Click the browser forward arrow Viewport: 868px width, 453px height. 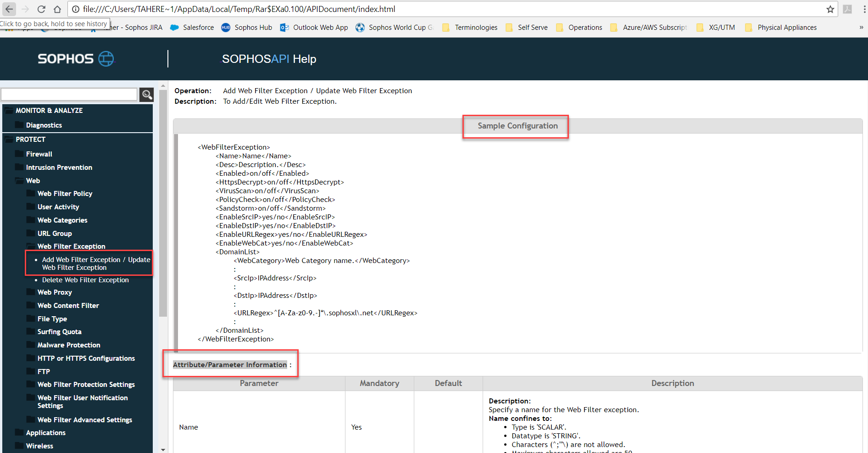click(x=25, y=9)
